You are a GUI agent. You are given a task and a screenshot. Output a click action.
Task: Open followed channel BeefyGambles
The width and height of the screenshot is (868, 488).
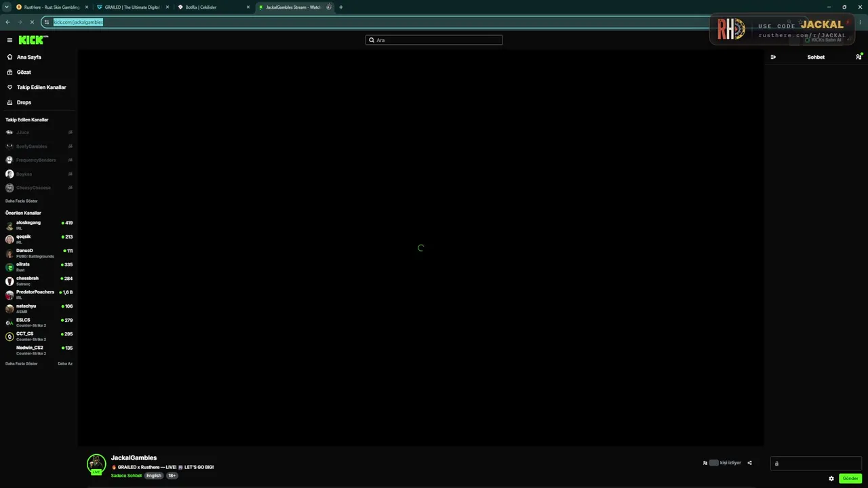tap(39, 146)
